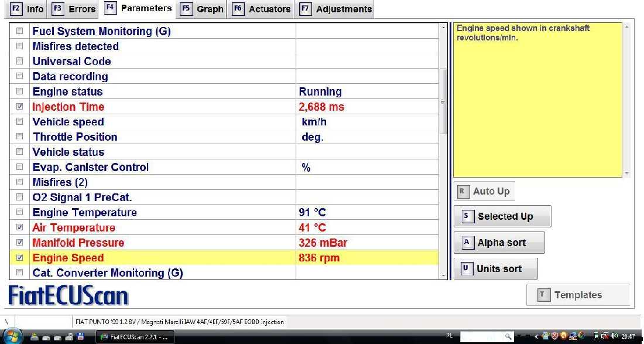Click the parameter list scrollbar thumb
The image size is (644, 344).
(x=443, y=101)
